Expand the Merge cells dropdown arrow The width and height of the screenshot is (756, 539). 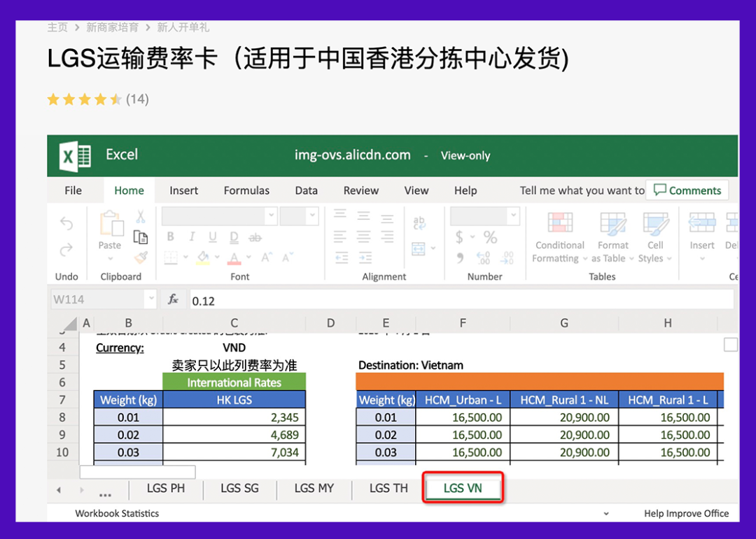(433, 248)
